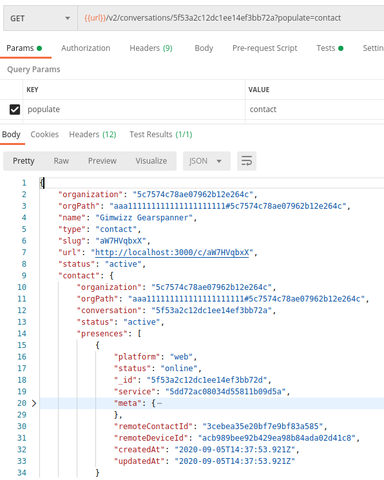Screen dimensions: 384x480
Task: Click the "_id" value on line 18
Action: tap(207, 380)
